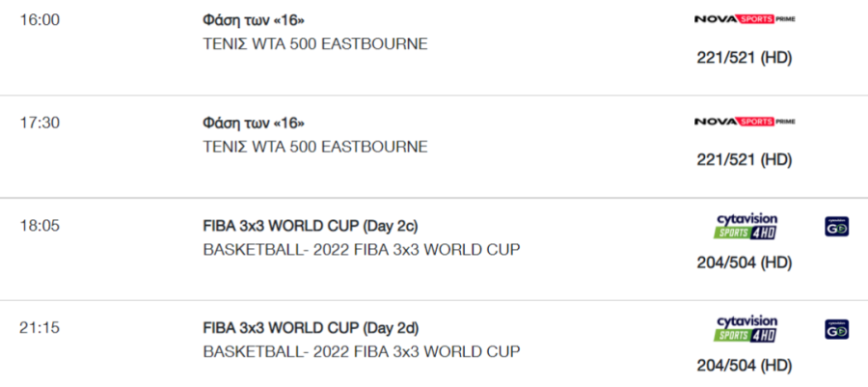Open FIBA 3x3 WORLD CUP (Day 2c) title
The height and width of the screenshot is (387, 868).
[311, 227]
